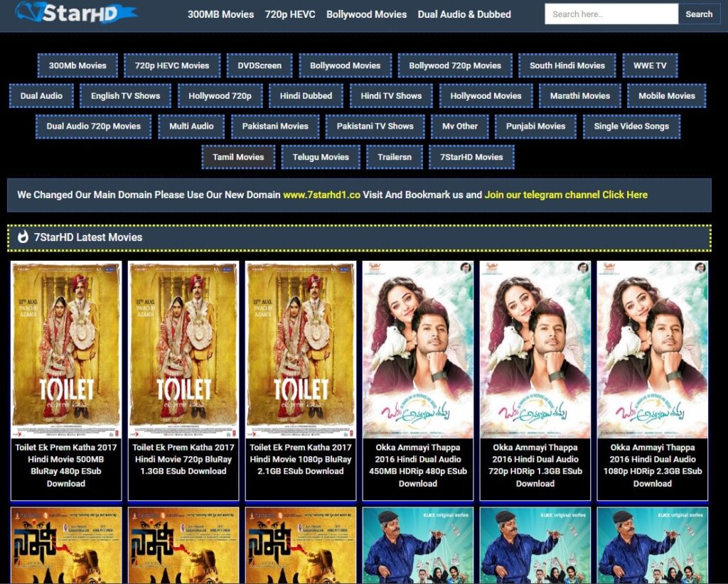The height and width of the screenshot is (584, 728).
Task: Open Hindi Dubbed category
Action: (x=306, y=95)
